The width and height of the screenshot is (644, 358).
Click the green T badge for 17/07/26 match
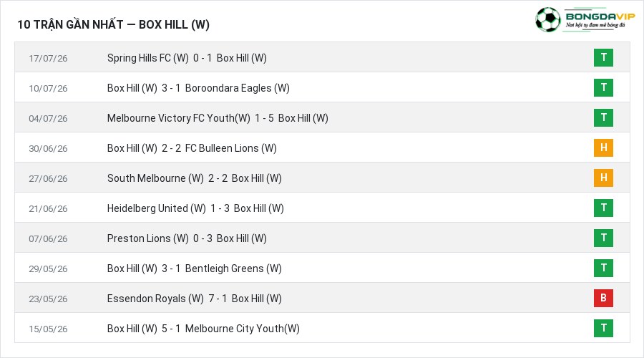tap(603, 57)
